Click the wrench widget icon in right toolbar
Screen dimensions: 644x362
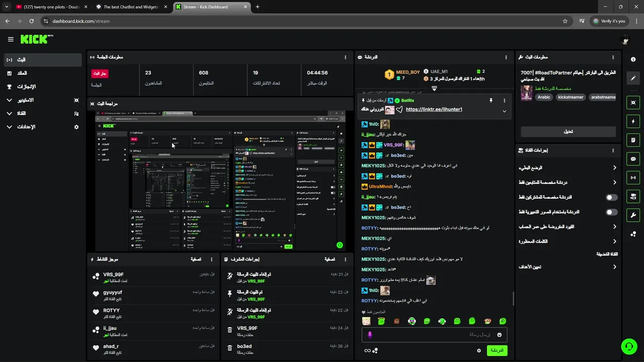(633, 215)
